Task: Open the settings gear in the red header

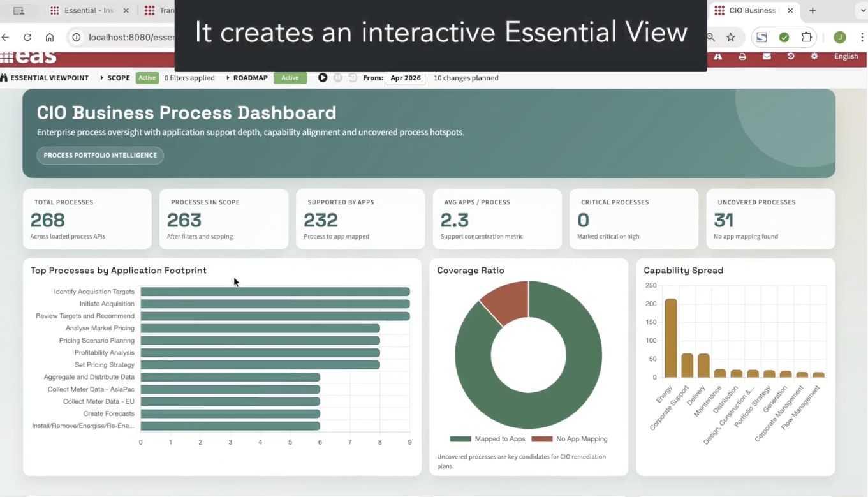Action: pos(814,56)
